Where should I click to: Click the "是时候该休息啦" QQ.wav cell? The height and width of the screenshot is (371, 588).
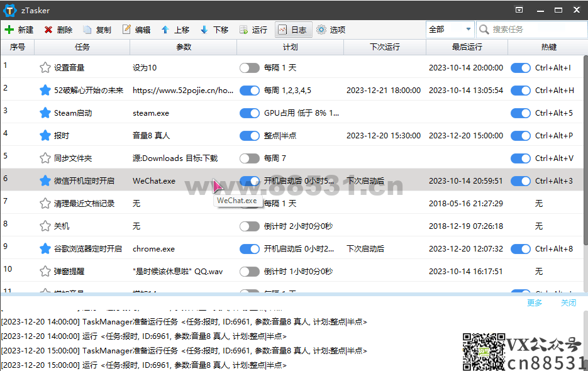point(178,271)
